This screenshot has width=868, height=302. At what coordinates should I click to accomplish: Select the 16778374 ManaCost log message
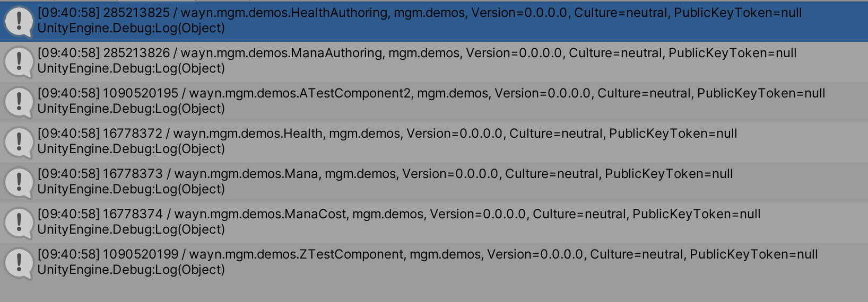tap(398, 214)
